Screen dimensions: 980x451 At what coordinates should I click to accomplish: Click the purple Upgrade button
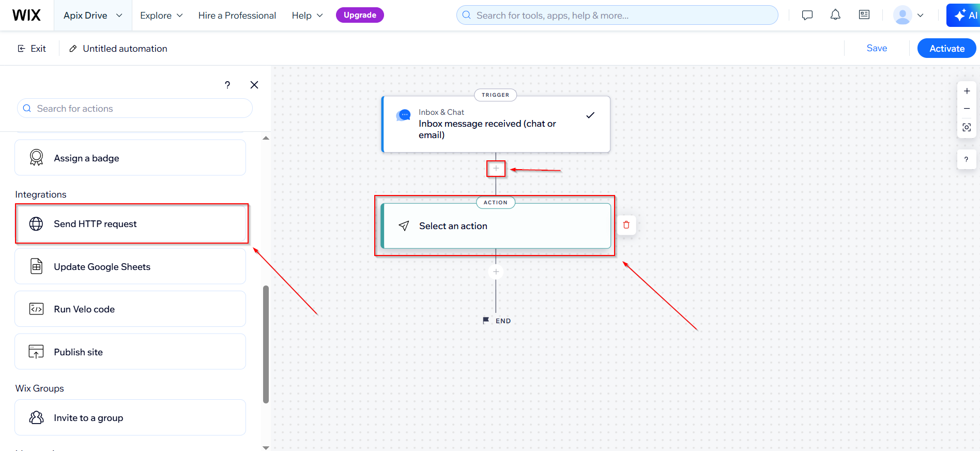pos(360,15)
